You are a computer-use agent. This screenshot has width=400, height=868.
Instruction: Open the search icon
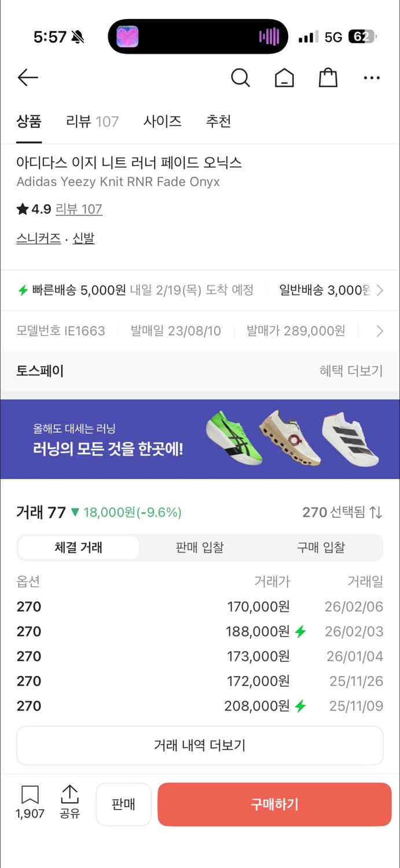coord(240,78)
